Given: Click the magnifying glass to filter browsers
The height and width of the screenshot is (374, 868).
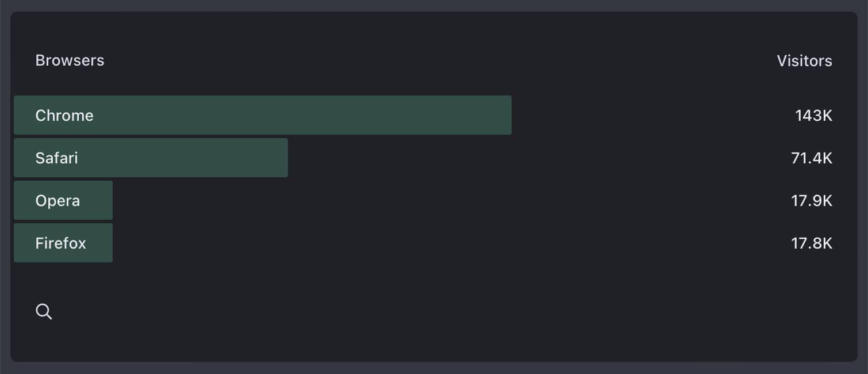Looking at the screenshot, I should 44,311.
